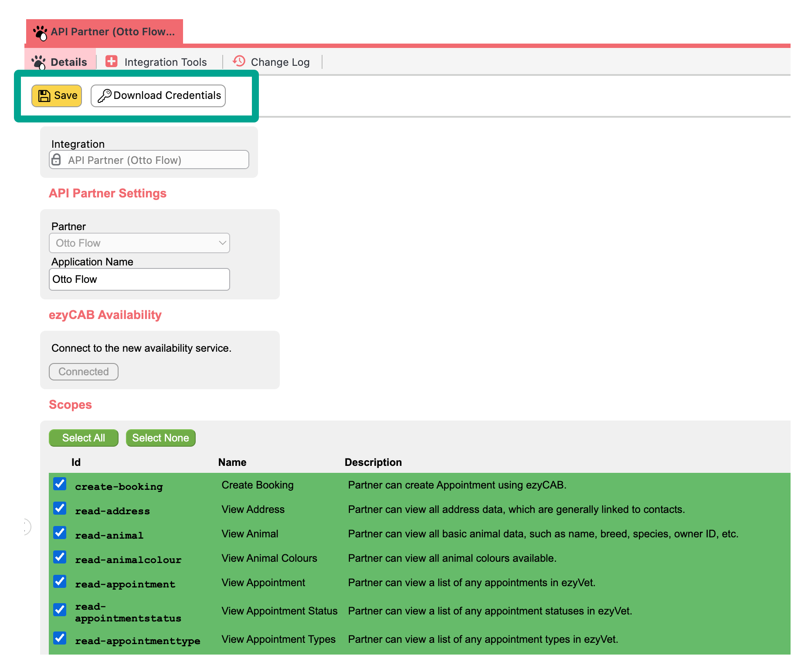Click the paw icon in the API Partner tab
Screen dimensions: 808x672
(40, 32)
